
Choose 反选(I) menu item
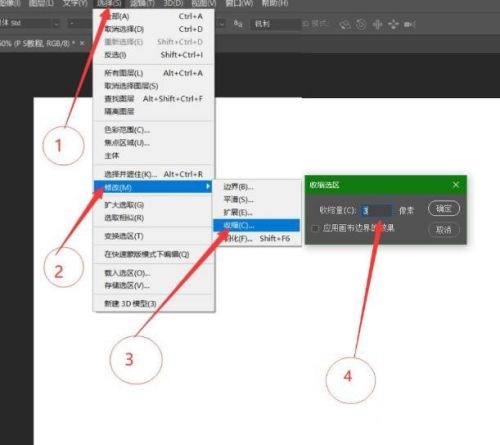[x=154, y=55]
